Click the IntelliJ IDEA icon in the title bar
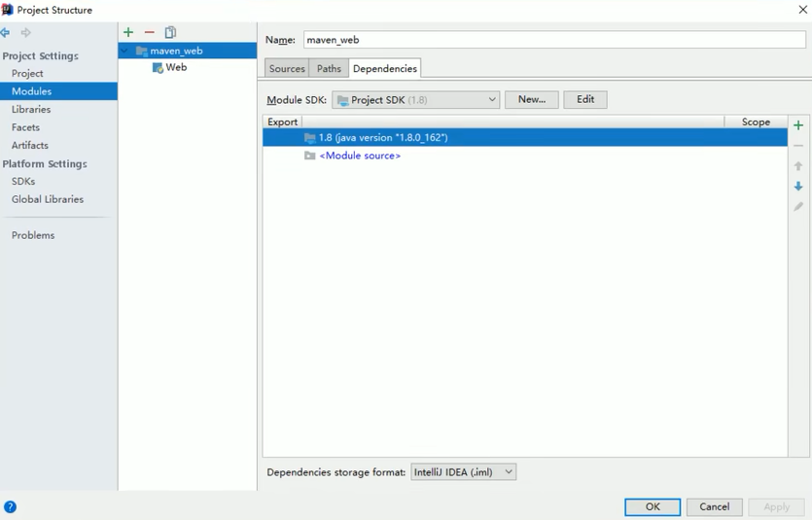 pos(7,10)
